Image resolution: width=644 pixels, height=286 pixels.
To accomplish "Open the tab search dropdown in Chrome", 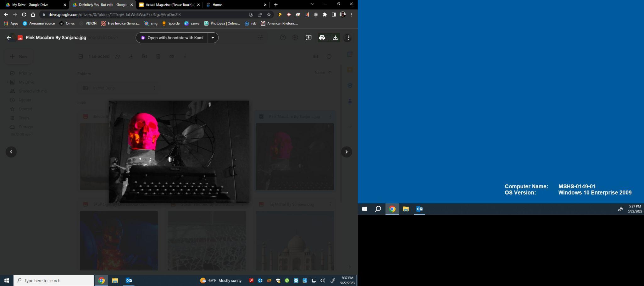I will coord(313,4).
